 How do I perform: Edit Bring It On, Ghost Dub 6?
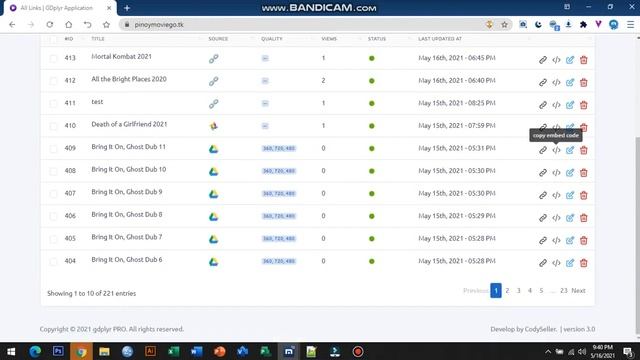pyautogui.click(x=570, y=263)
